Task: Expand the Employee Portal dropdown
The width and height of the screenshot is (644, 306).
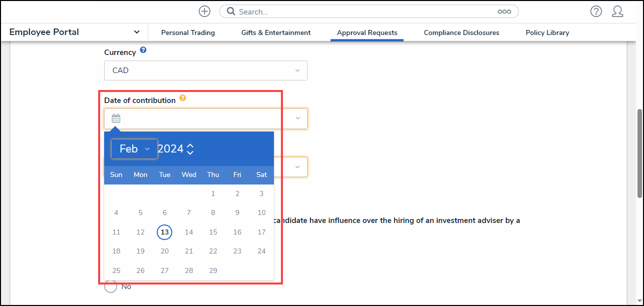Action: click(136, 31)
